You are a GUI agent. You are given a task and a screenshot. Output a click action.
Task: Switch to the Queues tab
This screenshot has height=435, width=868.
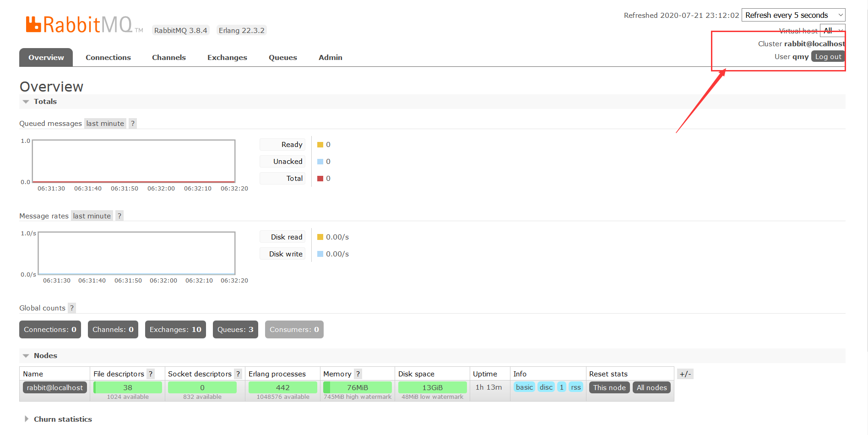[283, 58]
